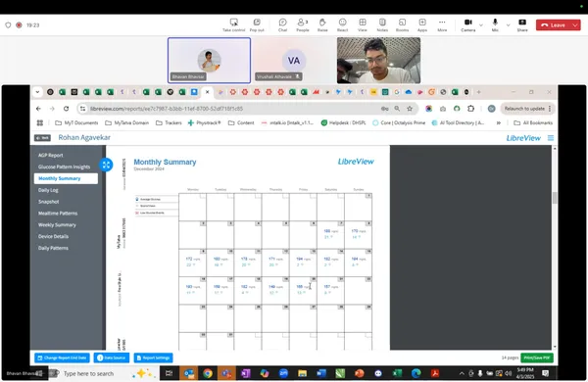This screenshot has width=588, height=382.
Task: Open Glucose Pattern Insights report
Action: pos(64,167)
